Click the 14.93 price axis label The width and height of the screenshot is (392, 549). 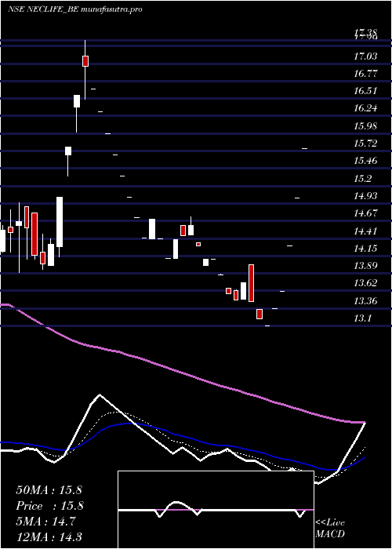coord(366,196)
